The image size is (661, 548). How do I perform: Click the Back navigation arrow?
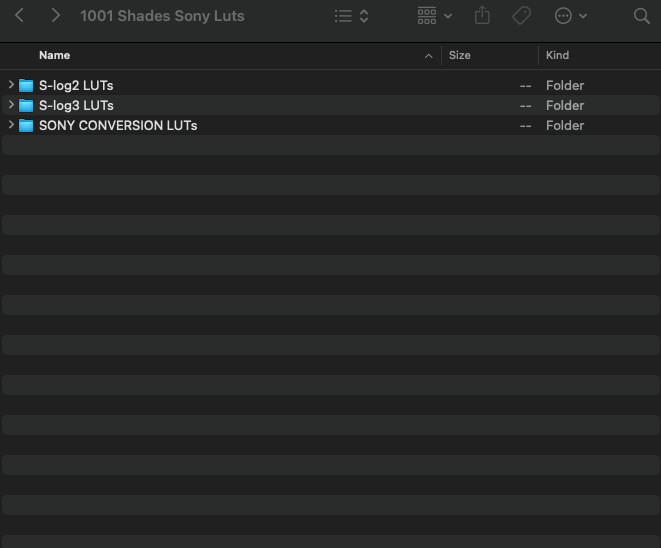coord(19,16)
